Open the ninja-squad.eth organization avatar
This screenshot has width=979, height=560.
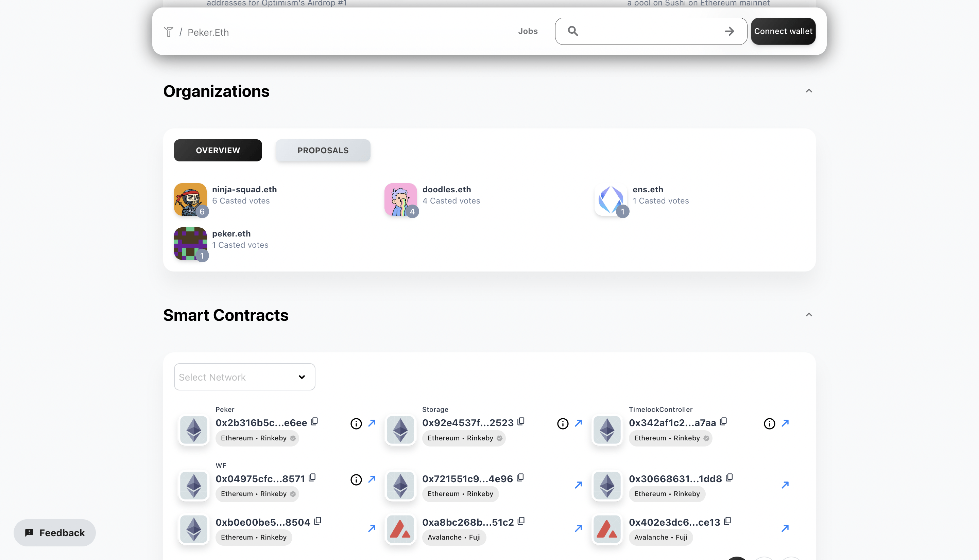[190, 199]
